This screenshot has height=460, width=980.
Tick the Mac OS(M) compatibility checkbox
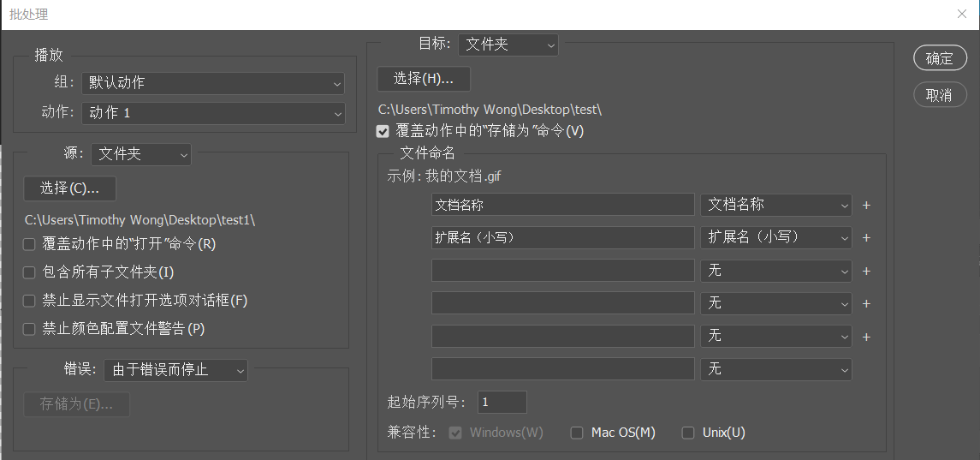(x=577, y=433)
